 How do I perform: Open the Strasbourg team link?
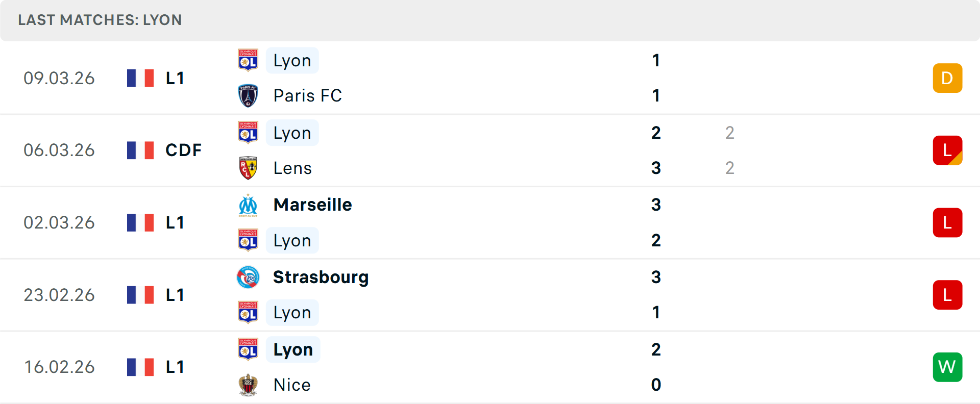click(321, 277)
